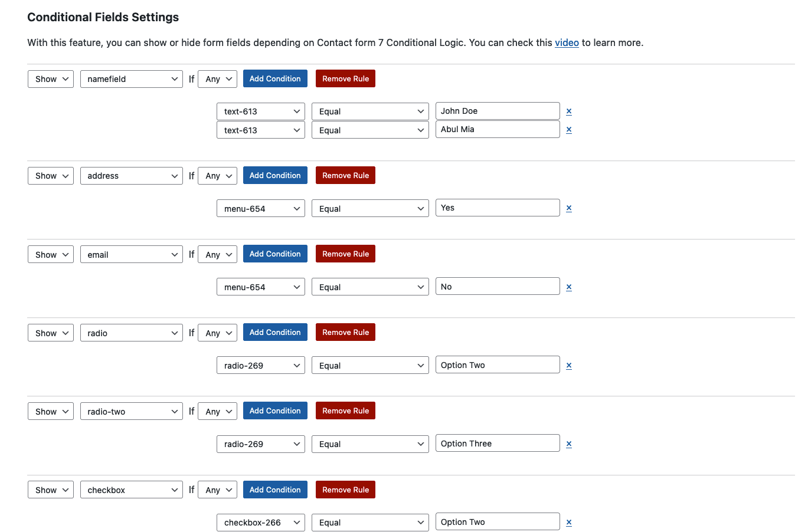This screenshot has height=532, width=808.
Task: Remove Rule for the radio field
Action: click(345, 332)
